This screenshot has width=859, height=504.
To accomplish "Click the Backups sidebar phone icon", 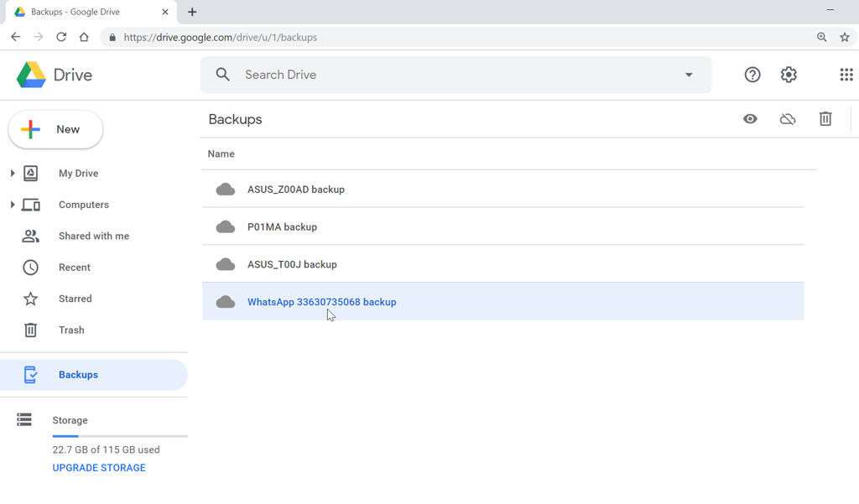I will coord(31,375).
